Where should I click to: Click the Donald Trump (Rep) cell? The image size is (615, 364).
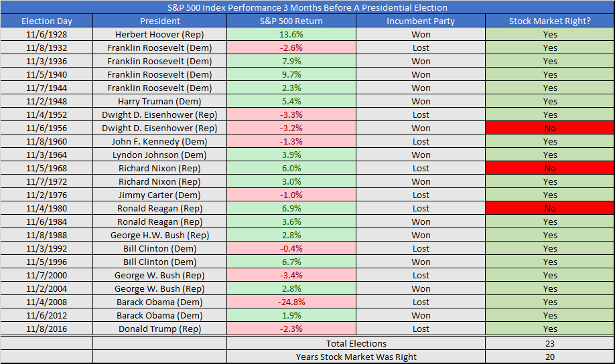(159, 329)
